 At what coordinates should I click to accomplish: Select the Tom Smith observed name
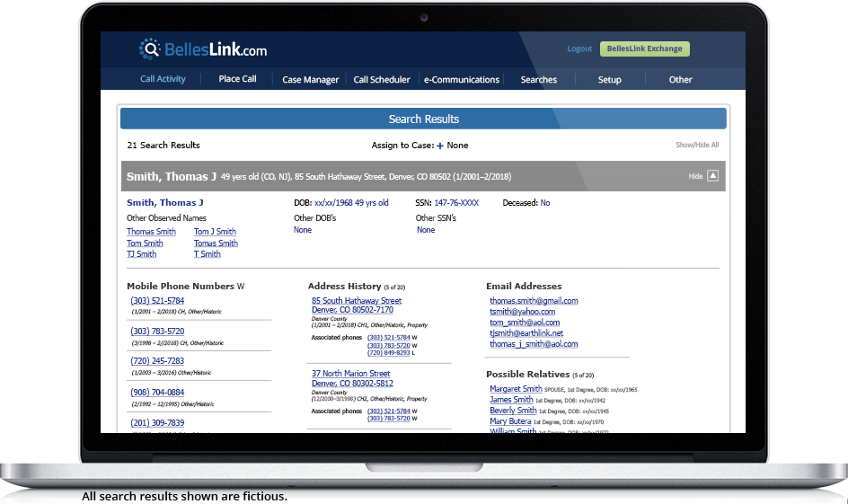pos(145,243)
